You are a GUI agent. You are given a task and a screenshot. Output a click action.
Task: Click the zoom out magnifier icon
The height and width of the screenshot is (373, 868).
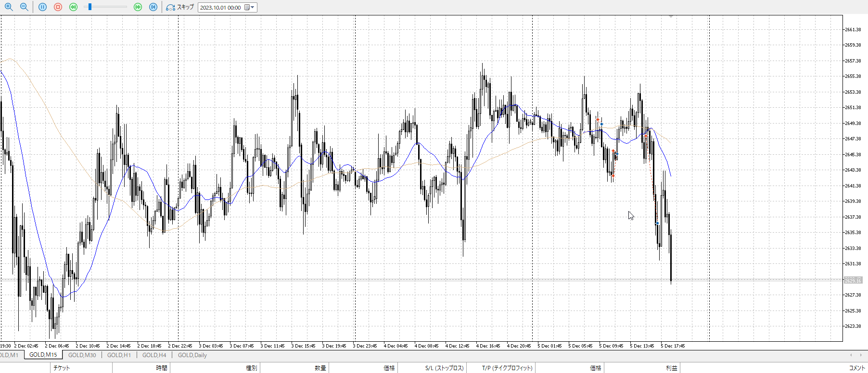pos(24,7)
